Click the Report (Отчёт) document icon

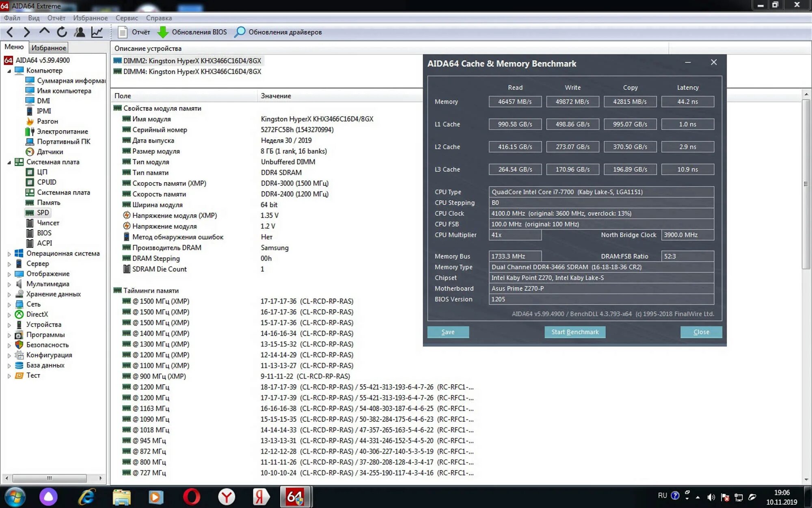tap(122, 32)
